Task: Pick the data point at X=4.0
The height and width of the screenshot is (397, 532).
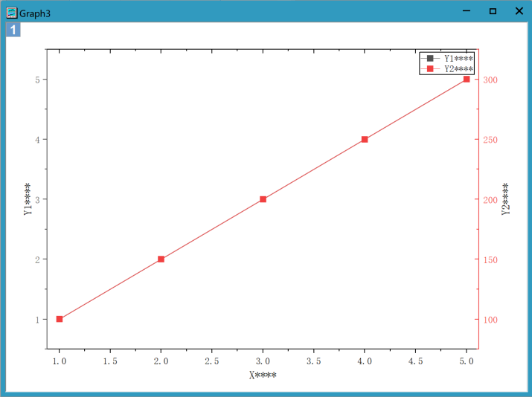Action: [x=365, y=140]
